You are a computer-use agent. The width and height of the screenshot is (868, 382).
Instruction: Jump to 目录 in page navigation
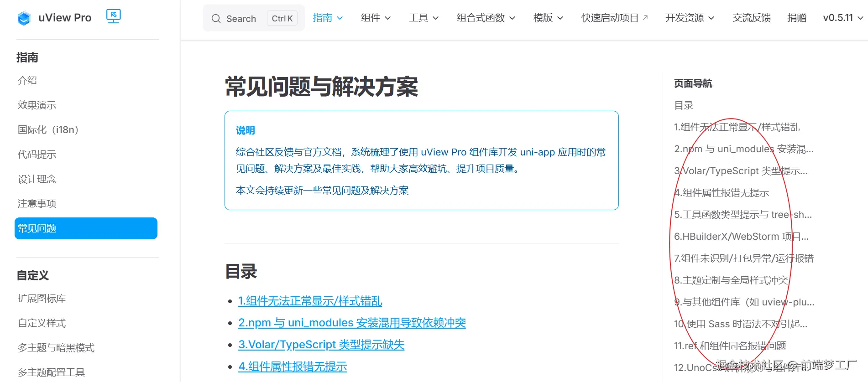click(684, 105)
